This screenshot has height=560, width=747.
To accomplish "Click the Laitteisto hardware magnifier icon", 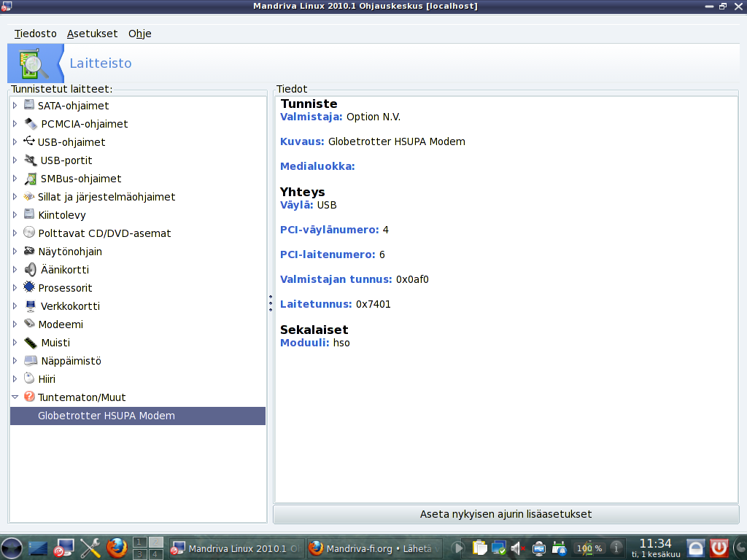I will click(34, 64).
